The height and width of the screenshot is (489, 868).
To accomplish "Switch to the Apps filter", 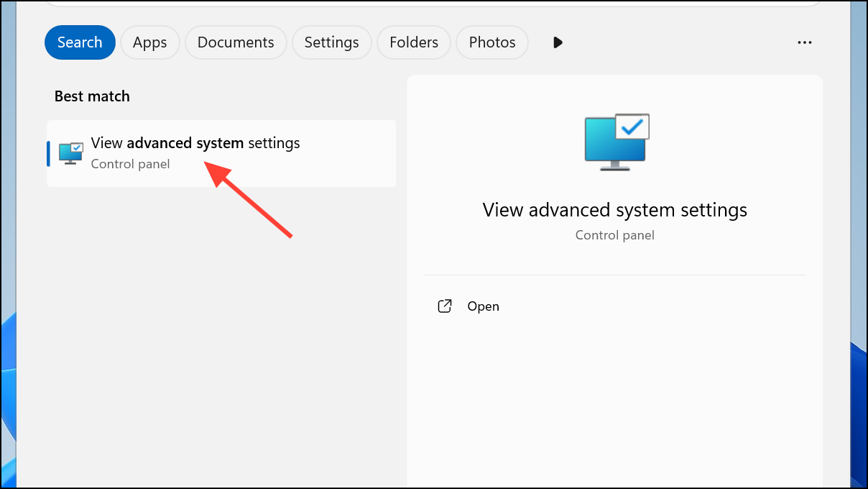I will [x=149, y=42].
